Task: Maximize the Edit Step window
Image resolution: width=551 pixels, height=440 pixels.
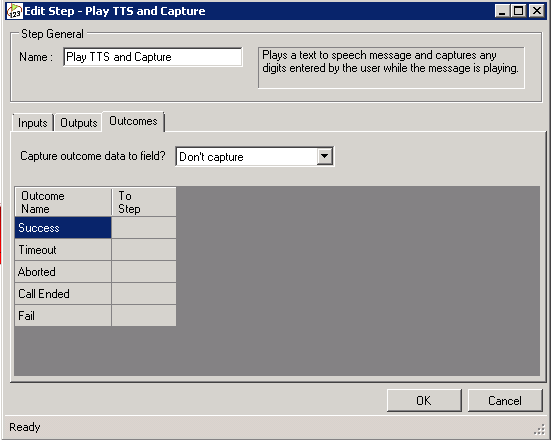Action: coord(519,11)
